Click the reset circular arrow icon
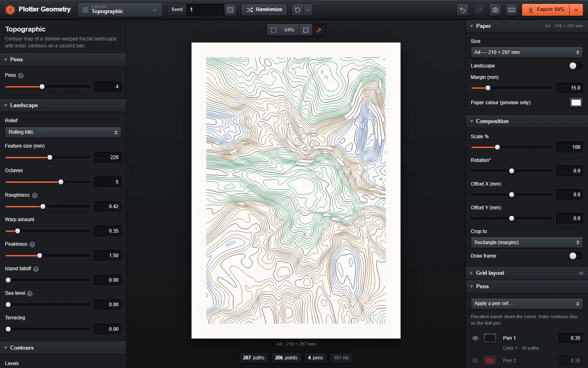 (x=298, y=10)
